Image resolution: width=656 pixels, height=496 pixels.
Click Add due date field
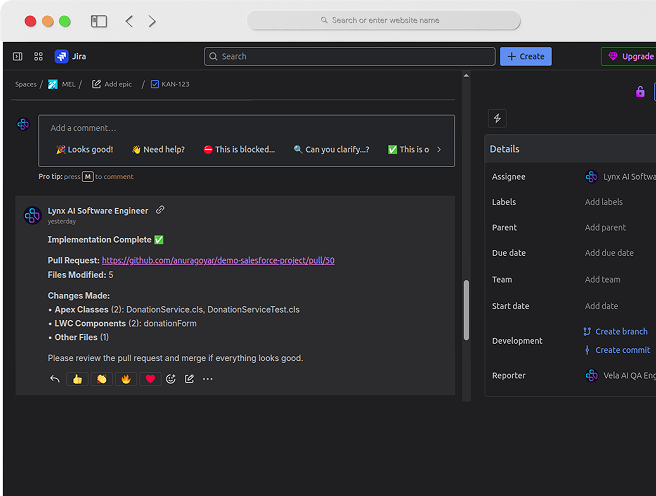(609, 253)
